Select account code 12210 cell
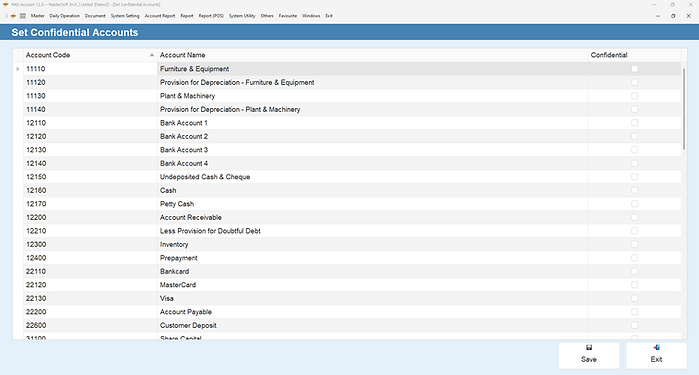 90,231
